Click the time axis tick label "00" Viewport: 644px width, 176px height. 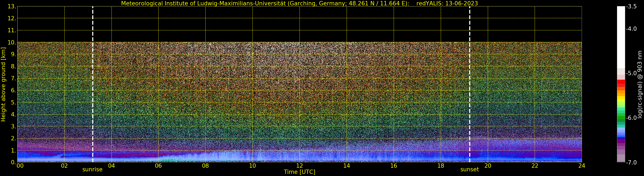point(20,166)
